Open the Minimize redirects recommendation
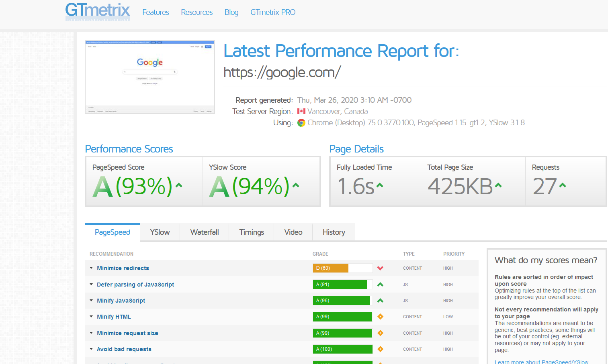 [x=123, y=268]
